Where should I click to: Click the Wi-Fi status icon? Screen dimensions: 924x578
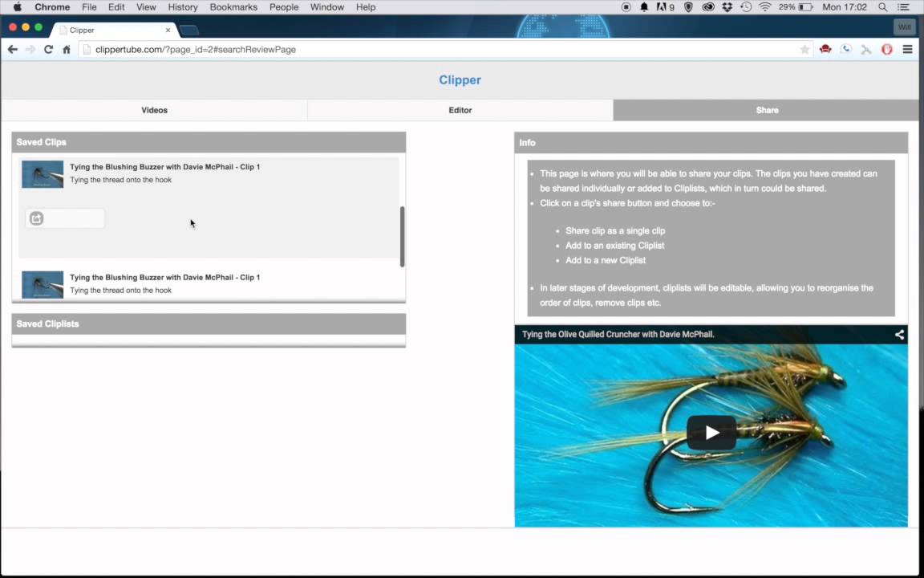[765, 7]
